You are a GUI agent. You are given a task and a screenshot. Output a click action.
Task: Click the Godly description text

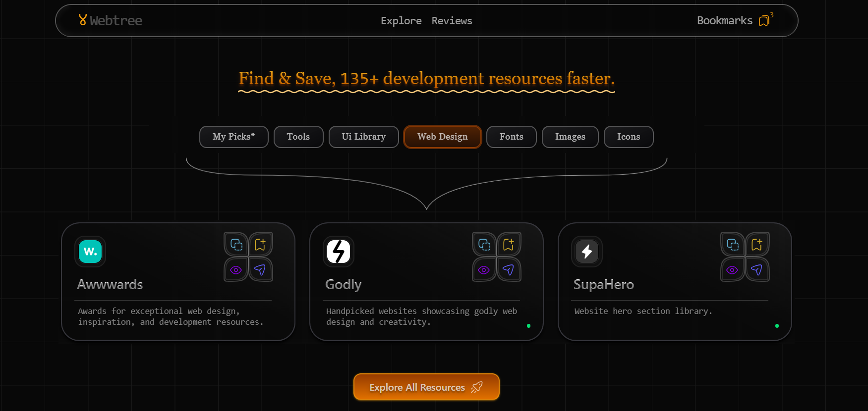click(x=421, y=316)
